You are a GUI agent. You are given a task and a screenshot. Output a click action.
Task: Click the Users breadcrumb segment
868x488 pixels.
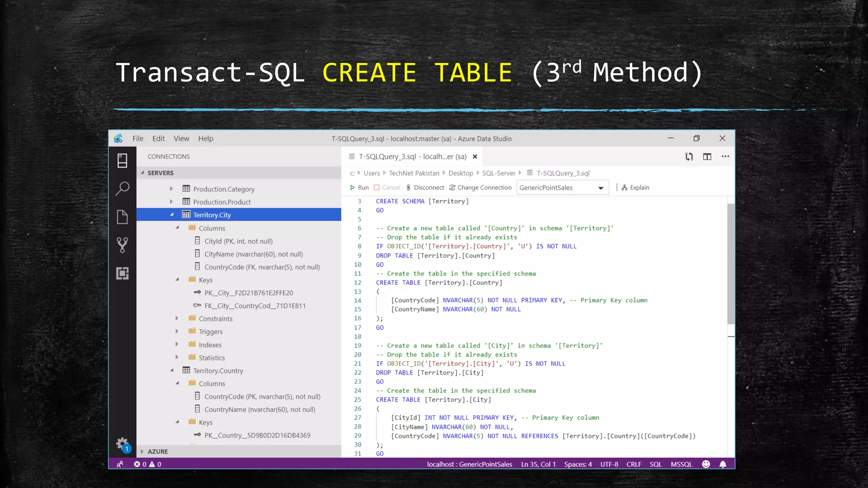point(372,173)
